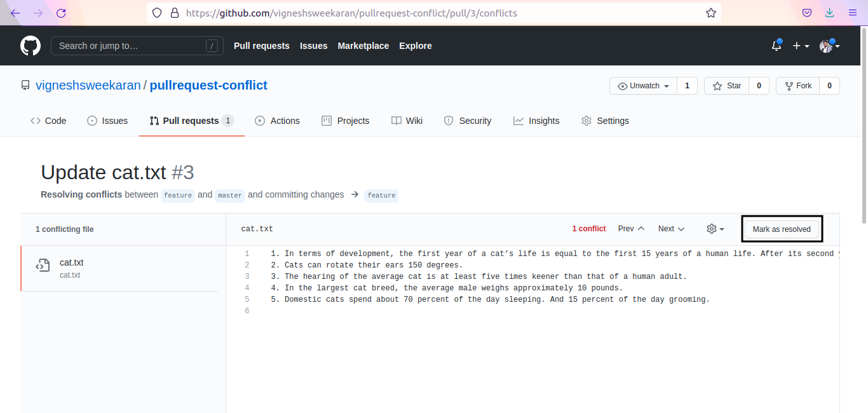Viewport: 868px width, 413px height.
Task: Fork this repository
Action: pos(797,85)
